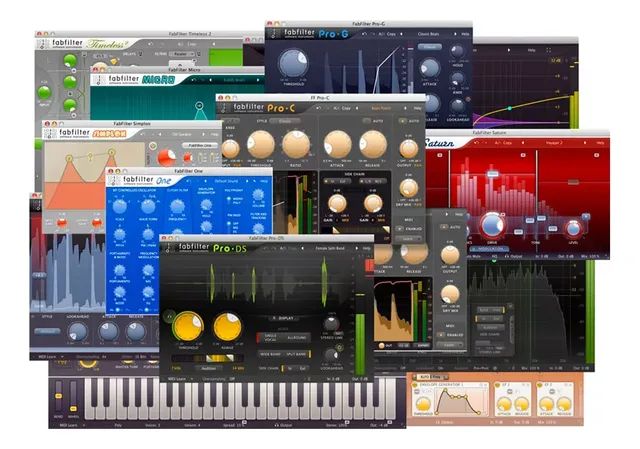Open Help menu in Saturn
The width and height of the screenshot is (640, 449).
(600, 143)
